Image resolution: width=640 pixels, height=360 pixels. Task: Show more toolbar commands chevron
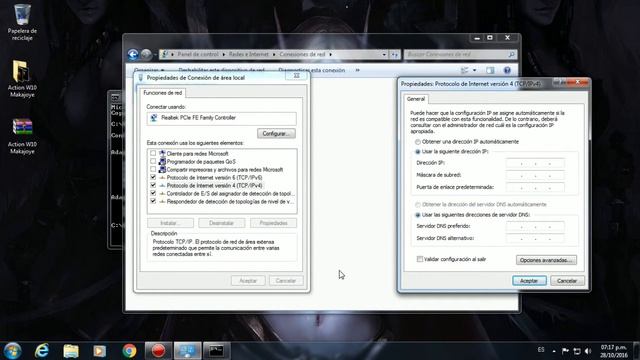[x=358, y=70]
